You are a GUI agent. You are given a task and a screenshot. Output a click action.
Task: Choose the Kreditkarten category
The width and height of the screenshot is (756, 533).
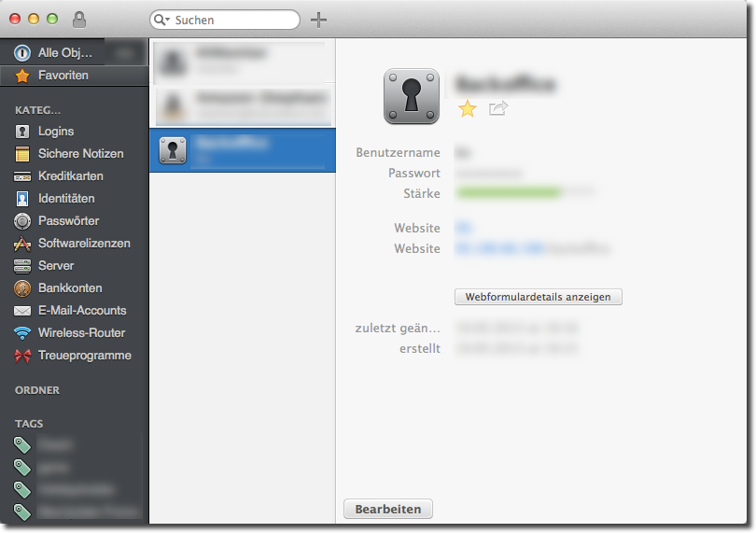[x=70, y=175]
